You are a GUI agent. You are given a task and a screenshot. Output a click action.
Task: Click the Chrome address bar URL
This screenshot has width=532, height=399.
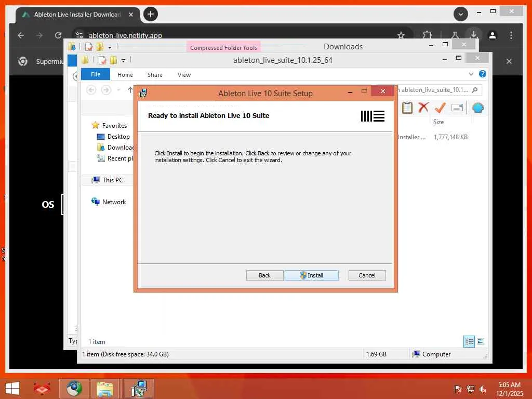coord(125,35)
